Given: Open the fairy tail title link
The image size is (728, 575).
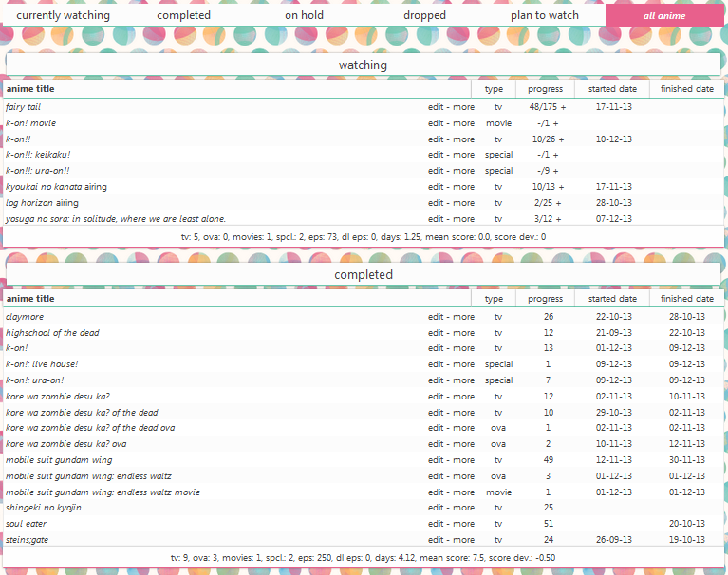Looking at the screenshot, I should pos(23,107).
